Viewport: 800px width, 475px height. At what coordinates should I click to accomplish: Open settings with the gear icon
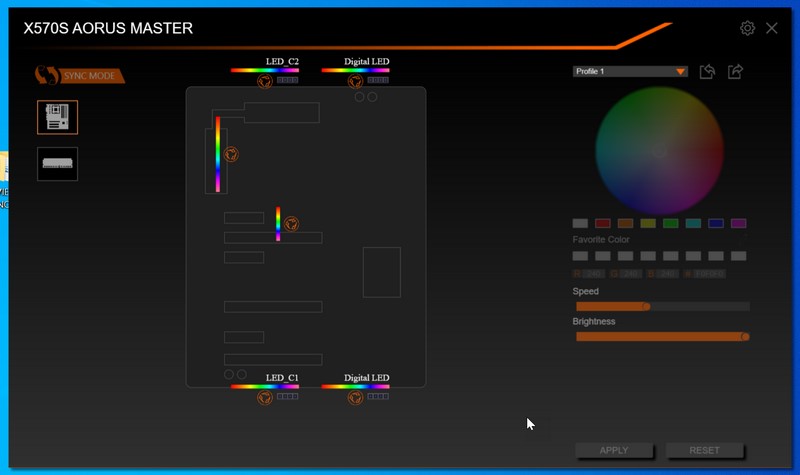coord(747,28)
